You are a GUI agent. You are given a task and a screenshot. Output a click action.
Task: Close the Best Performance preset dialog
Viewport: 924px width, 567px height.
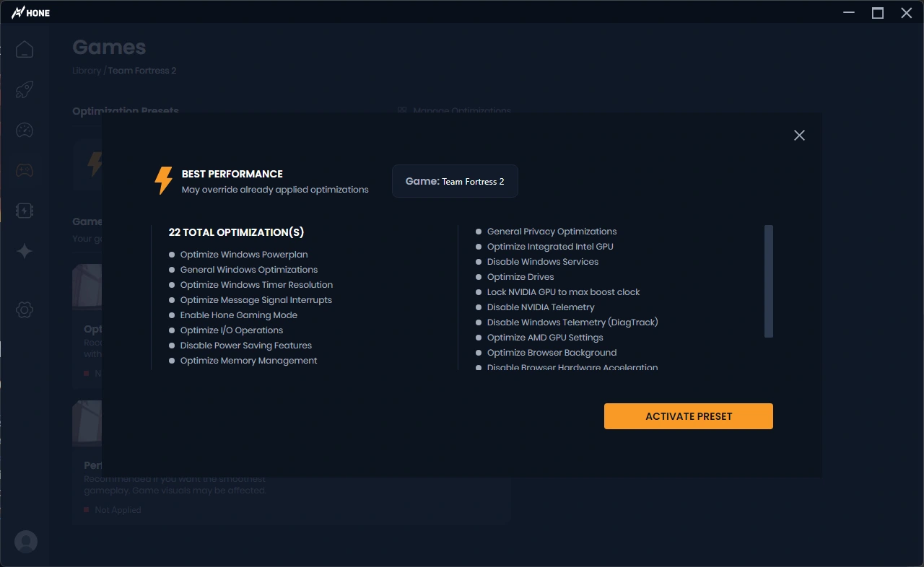(799, 136)
